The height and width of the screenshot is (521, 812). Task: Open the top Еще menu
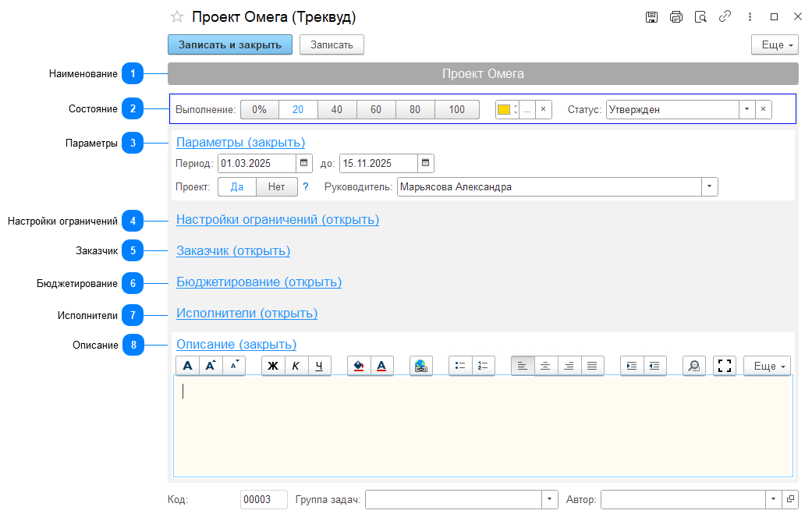click(775, 45)
